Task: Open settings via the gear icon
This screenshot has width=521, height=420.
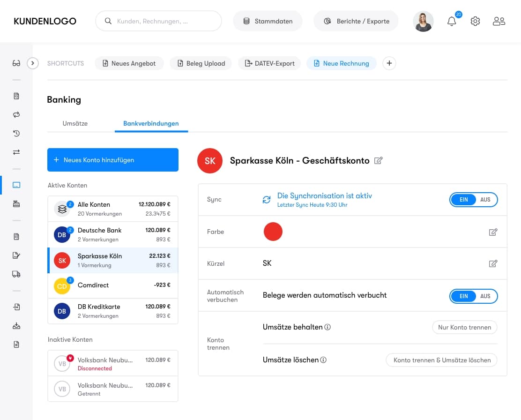Action: [475, 22]
